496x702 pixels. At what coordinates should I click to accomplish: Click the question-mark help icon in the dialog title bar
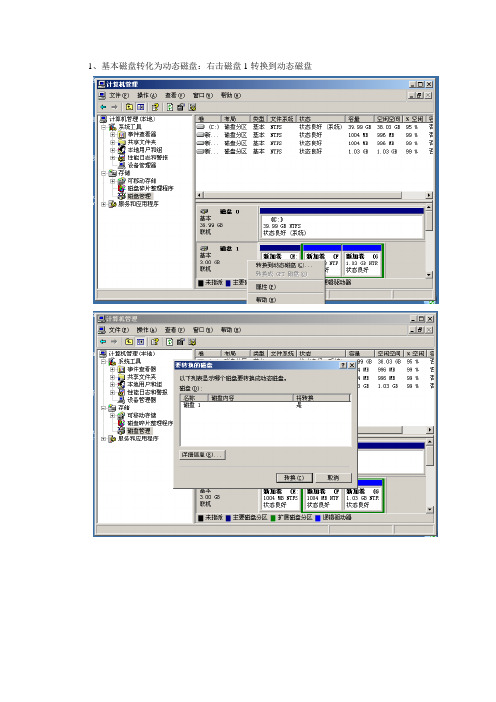(343, 365)
